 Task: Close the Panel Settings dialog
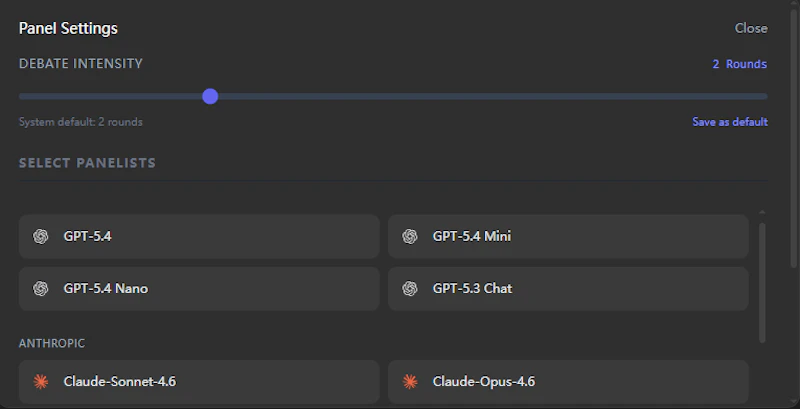(x=751, y=29)
